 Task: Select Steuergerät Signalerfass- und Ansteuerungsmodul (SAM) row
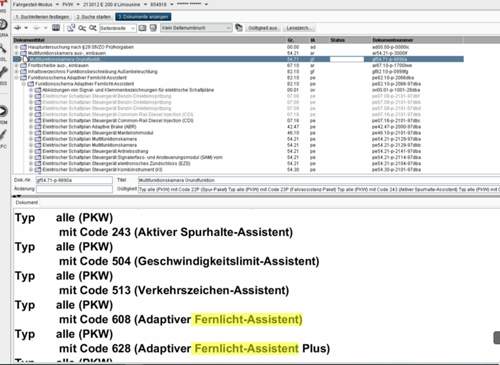238,157
